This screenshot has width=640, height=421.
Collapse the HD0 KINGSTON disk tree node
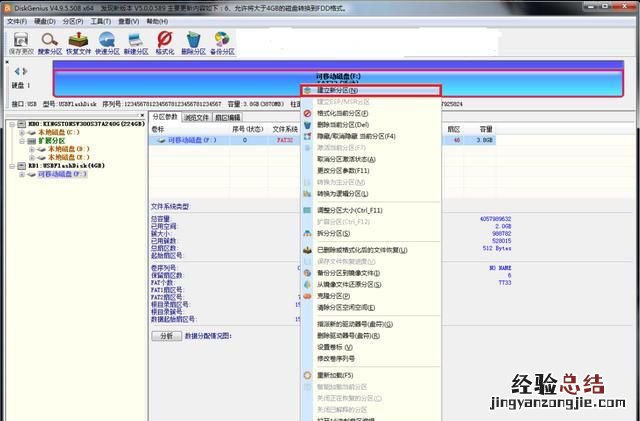[9, 125]
